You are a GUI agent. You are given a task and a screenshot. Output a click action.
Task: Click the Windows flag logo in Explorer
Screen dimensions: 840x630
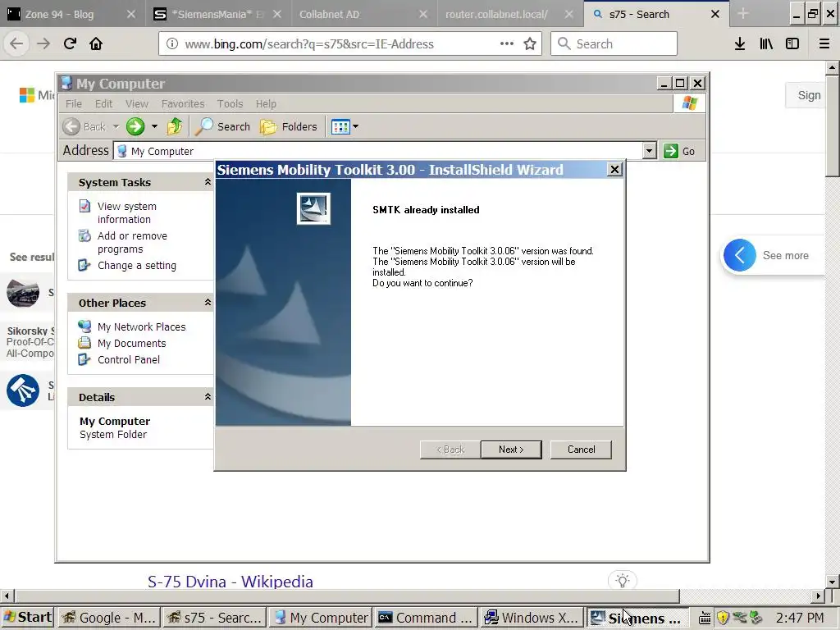(x=689, y=103)
